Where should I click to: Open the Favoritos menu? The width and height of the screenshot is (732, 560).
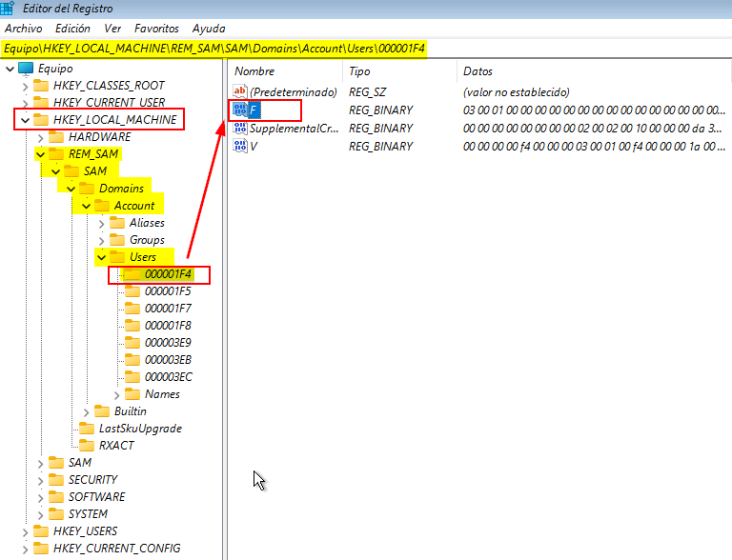point(155,29)
